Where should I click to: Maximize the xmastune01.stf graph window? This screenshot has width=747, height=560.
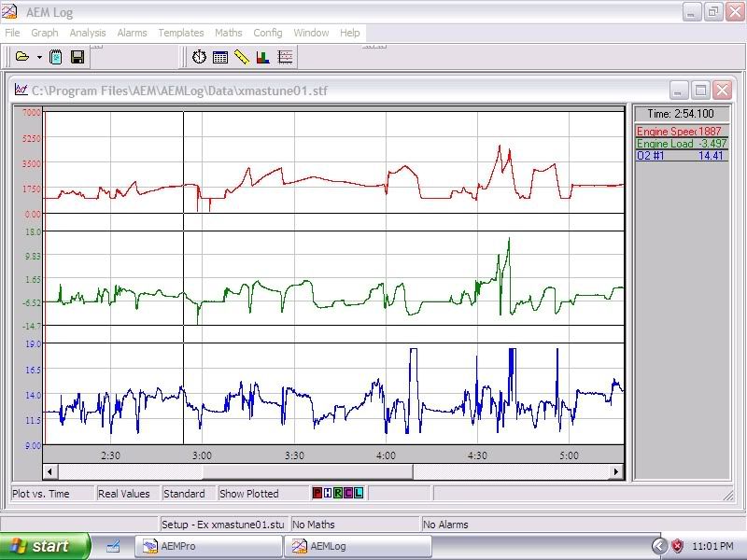click(700, 90)
